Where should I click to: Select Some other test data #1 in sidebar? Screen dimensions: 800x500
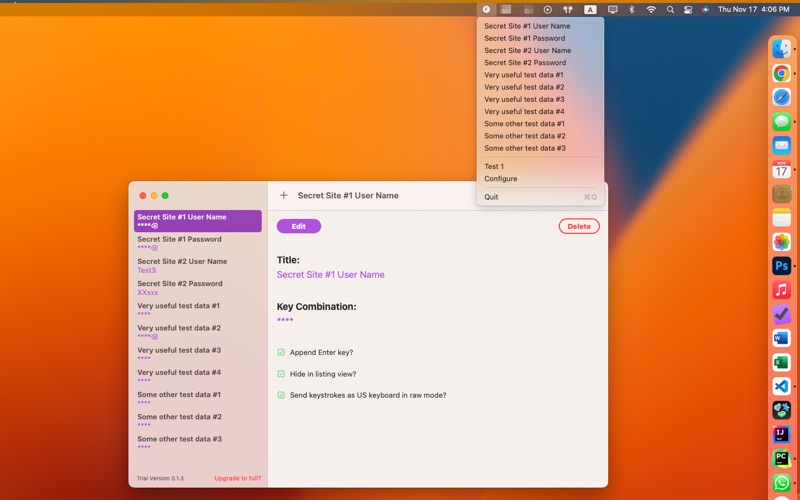[x=198, y=398]
